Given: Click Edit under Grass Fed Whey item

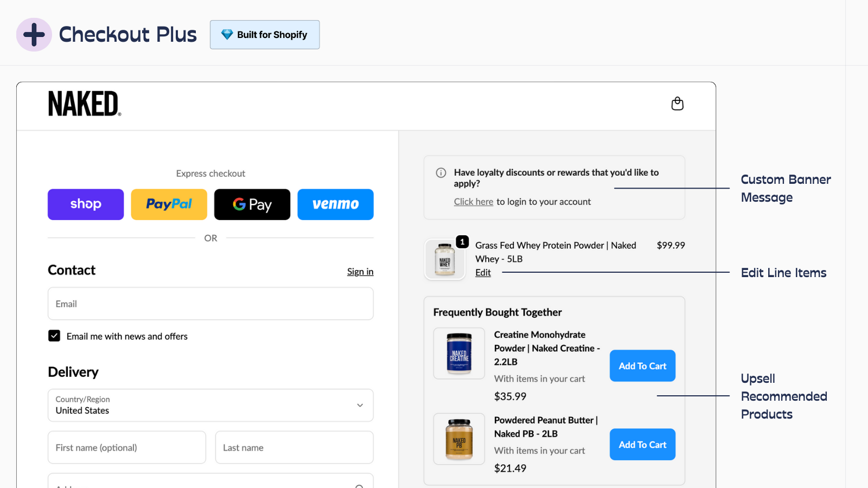Looking at the screenshot, I should [x=483, y=273].
